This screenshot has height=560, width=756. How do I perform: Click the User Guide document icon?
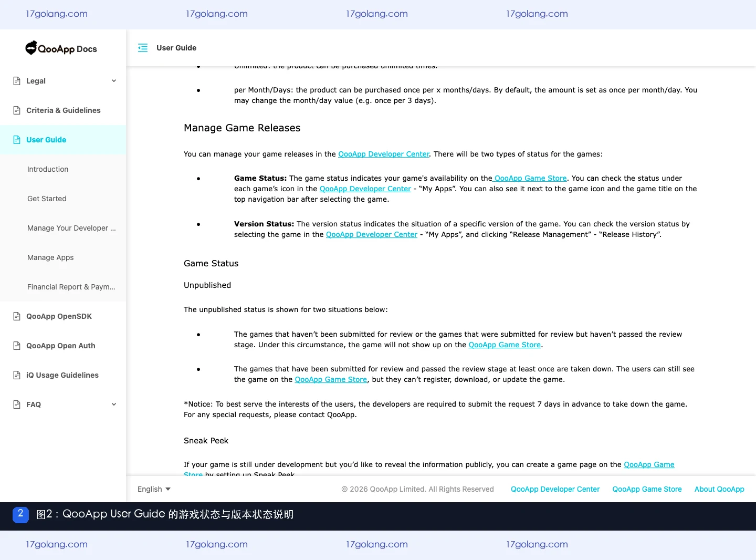pyautogui.click(x=17, y=140)
